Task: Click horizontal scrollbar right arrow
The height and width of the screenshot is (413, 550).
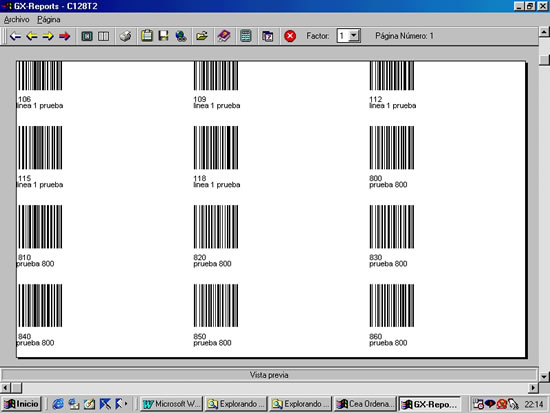Action: [533, 388]
